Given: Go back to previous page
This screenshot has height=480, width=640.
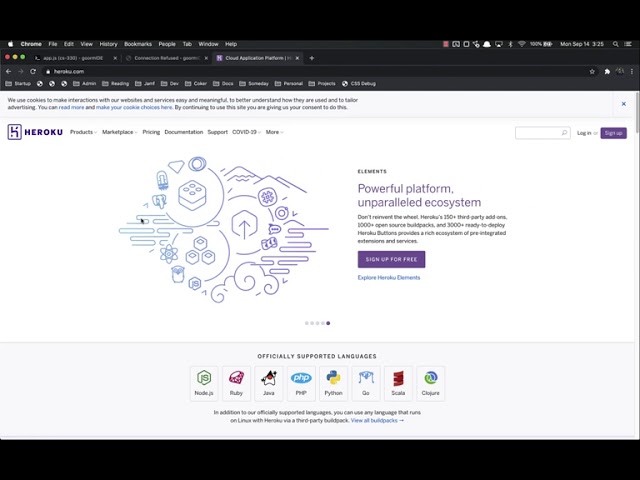Looking at the screenshot, I should click(x=9, y=71).
